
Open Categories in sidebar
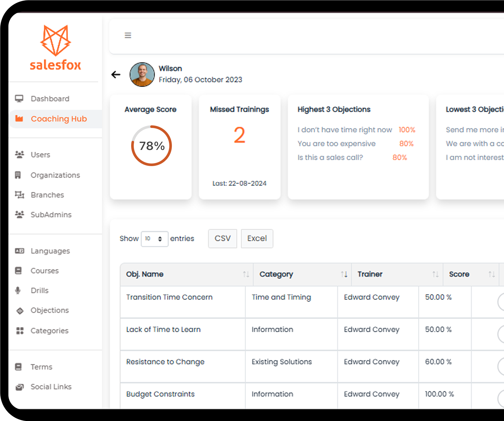tap(49, 331)
